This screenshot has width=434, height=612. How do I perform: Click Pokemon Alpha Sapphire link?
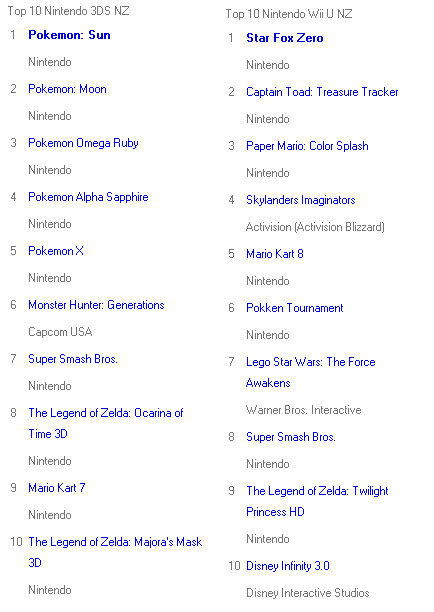click(x=88, y=197)
